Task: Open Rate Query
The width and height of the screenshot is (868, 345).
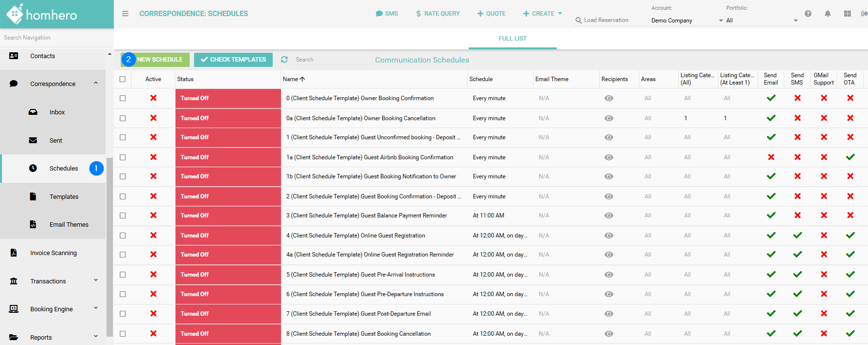Action: [x=437, y=14]
